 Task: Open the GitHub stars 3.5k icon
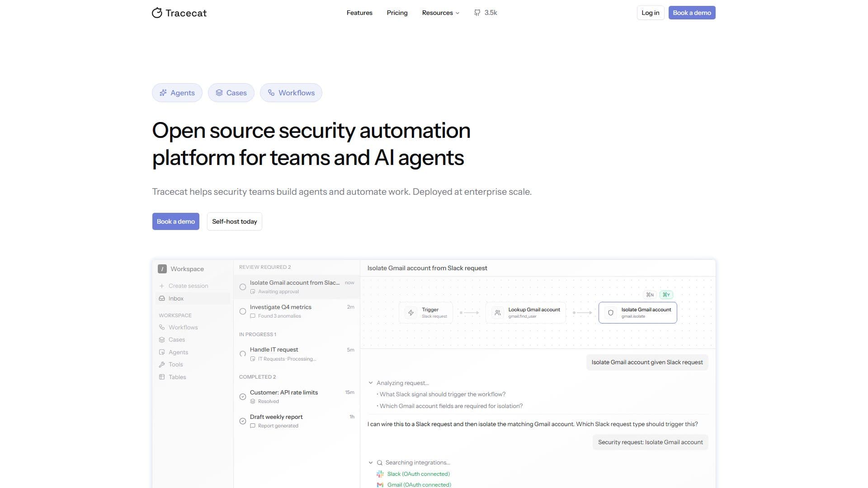pos(477,13)
